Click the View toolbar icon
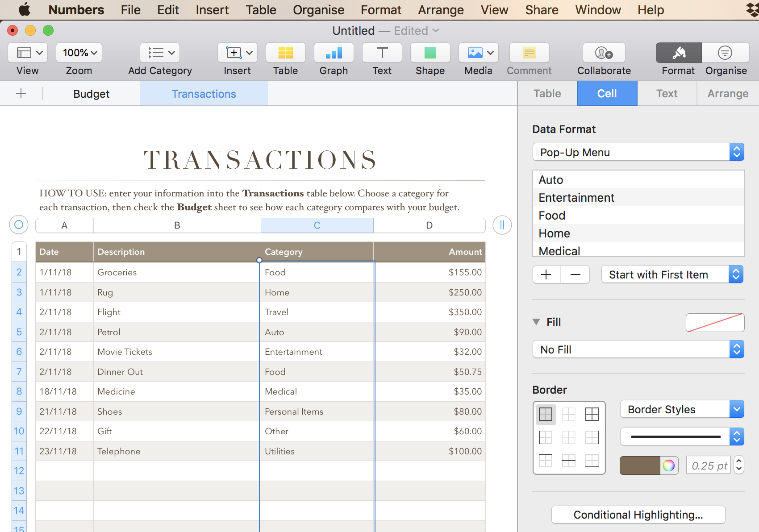The height and width of the screenshot is (532, 759). 28,53
